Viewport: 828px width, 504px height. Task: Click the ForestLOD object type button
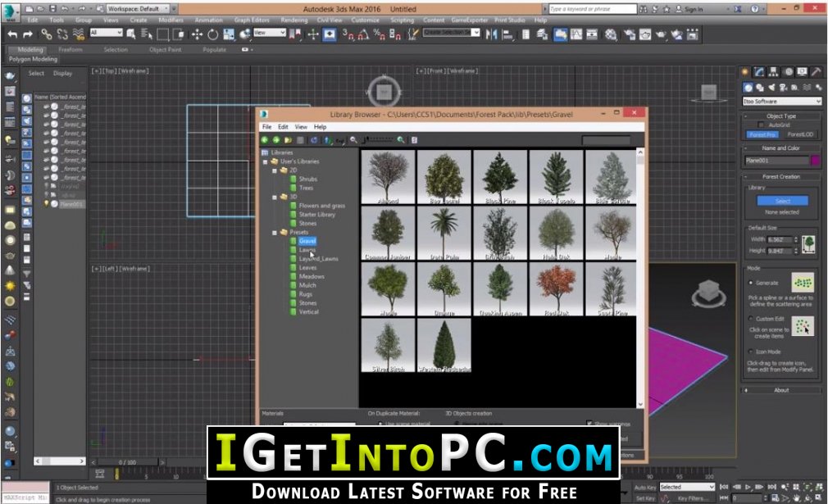tap(800, 134)
